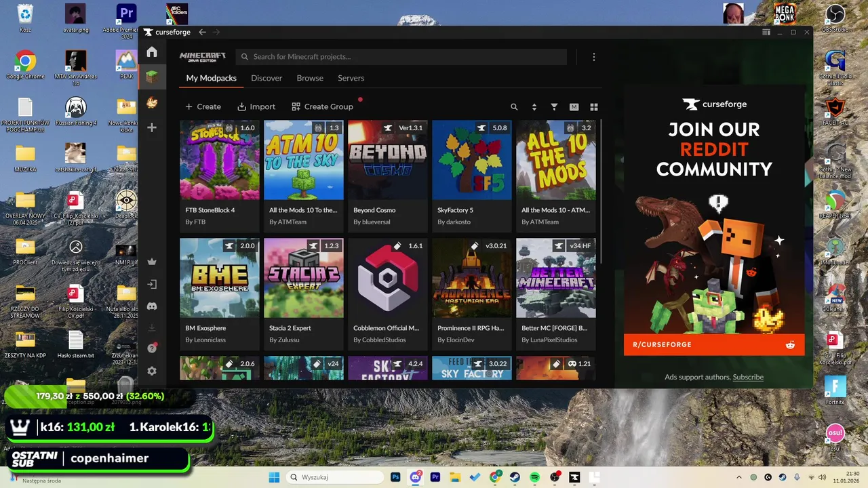Image resolution: width=868 pixels, height=488 pixels.
Task: Click in Search for Minecraft projects field
Action: click(x=401, y=57)
